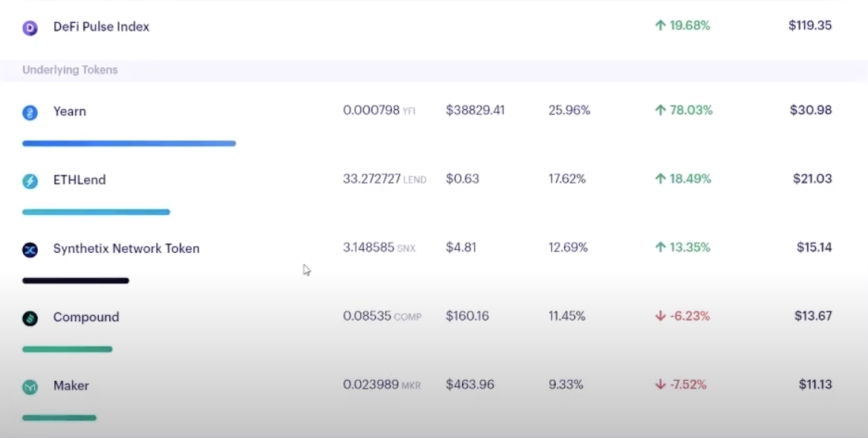Open the Yearn token name
Viewport: 868px width, 438px height.
coord(70,111)
